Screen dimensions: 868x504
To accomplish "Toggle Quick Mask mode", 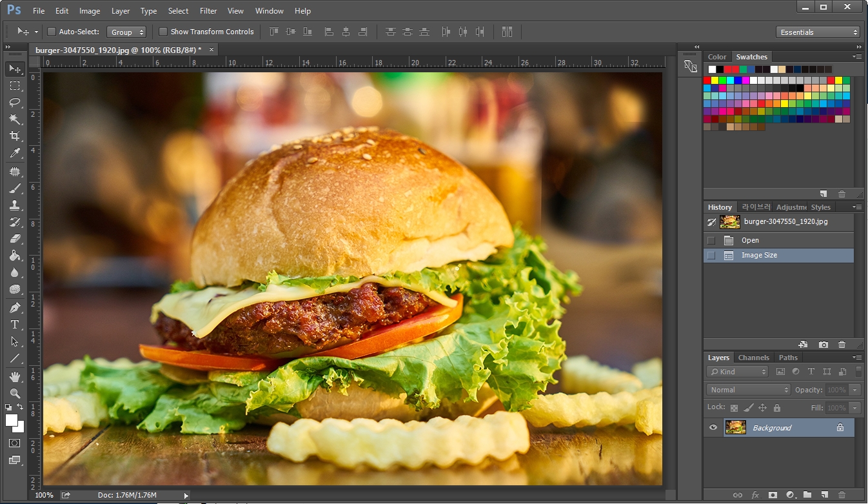I will [x=15, y=443].
